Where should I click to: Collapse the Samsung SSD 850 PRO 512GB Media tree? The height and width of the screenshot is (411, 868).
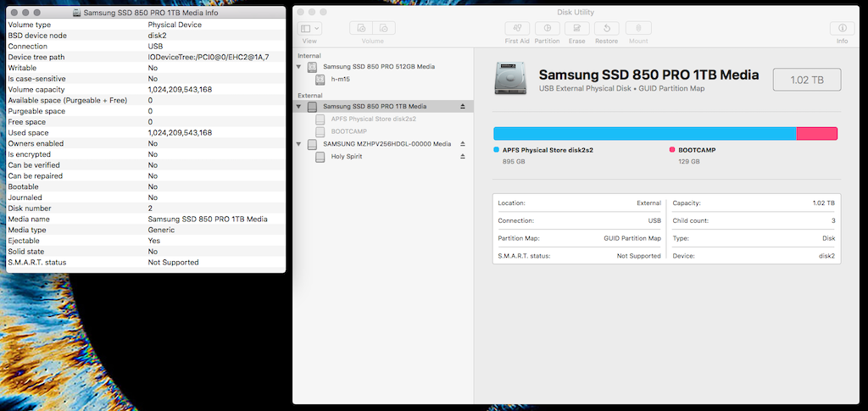click(x=299, y=66)
